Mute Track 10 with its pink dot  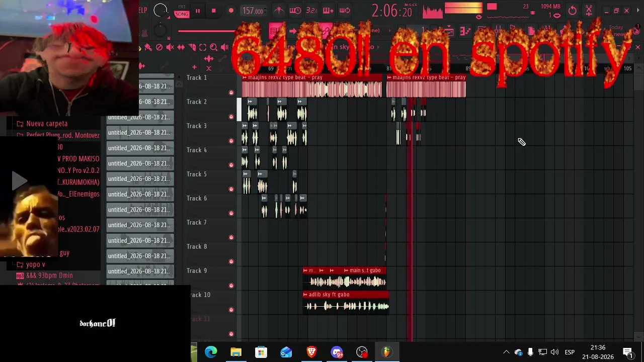click(x=231, y=310)
